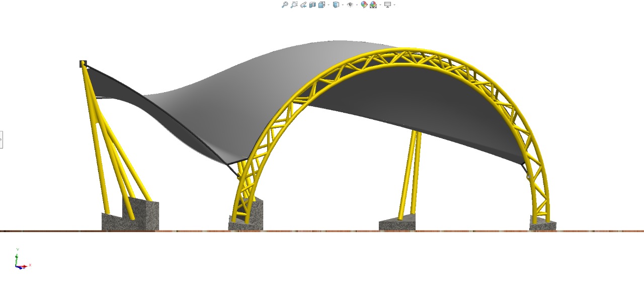Viewport: 644px width, 289px height.
Task: Expand the View Settings dropdown arrow
Action: [x=394, y=5]
